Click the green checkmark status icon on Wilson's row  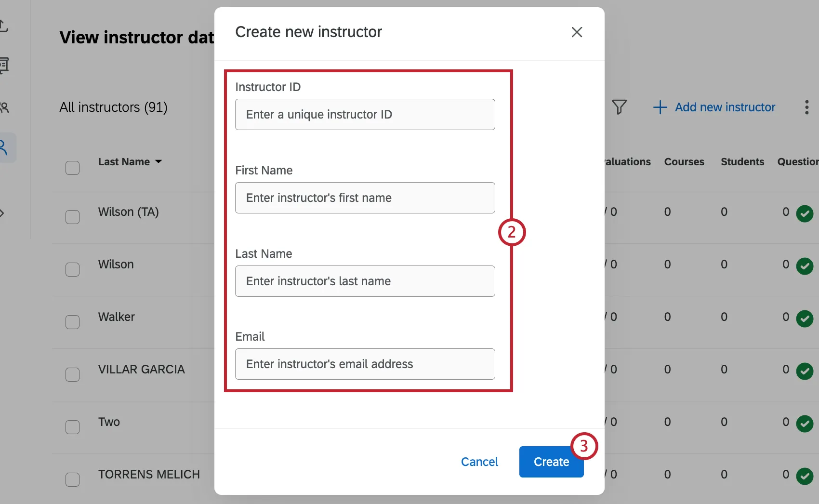(x=805, y=266)
